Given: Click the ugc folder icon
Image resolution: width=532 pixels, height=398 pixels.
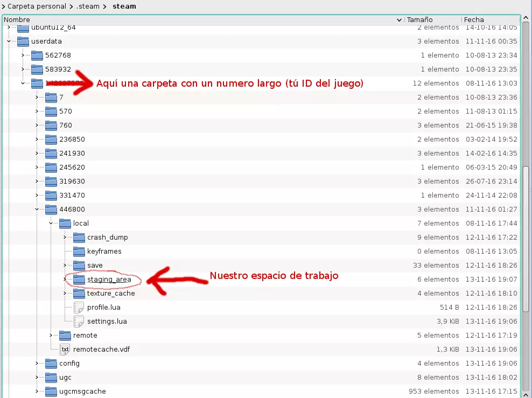Looking at the screenshot, I should click(51, 378).
